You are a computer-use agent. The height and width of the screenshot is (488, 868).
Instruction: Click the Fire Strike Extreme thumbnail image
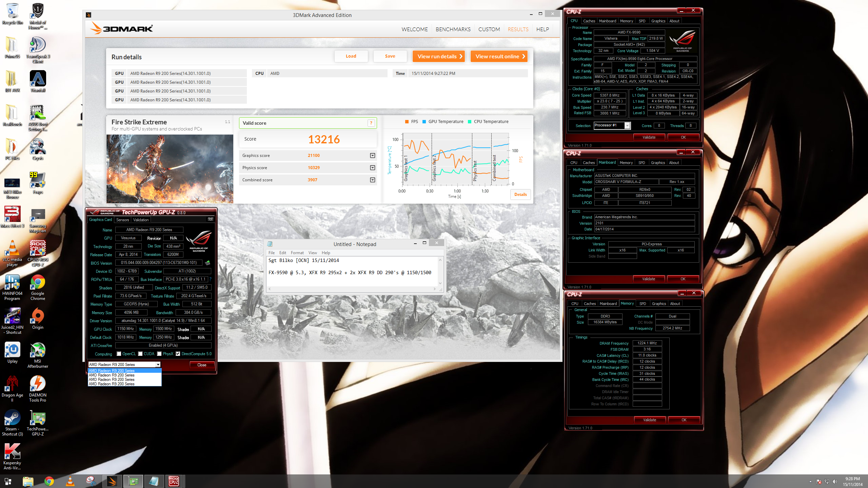click(170, 169)
